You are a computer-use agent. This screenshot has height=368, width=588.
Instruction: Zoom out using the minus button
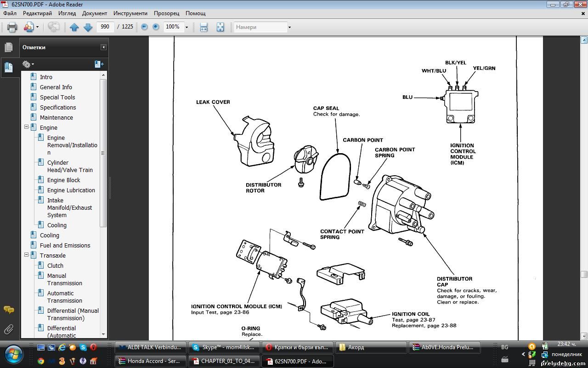[144, 27]
